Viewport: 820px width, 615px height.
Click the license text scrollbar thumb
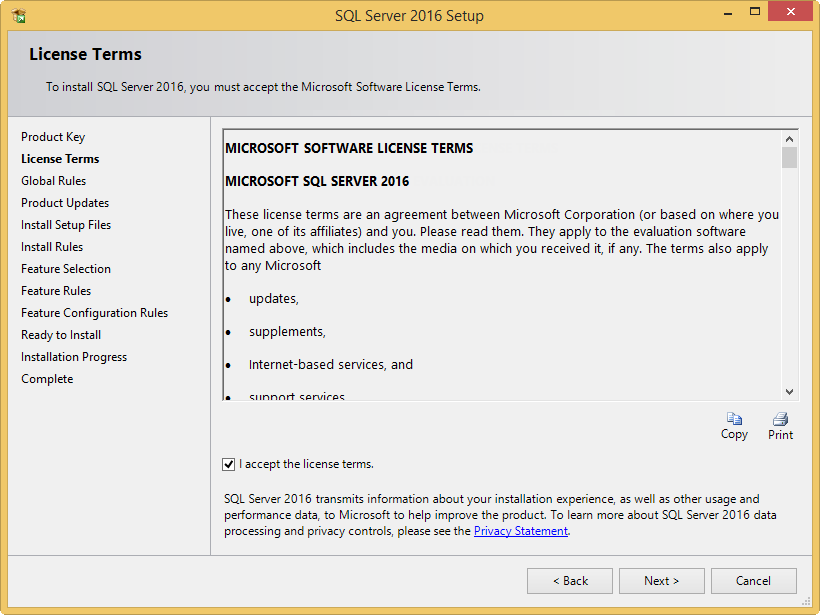click(789, 158)
